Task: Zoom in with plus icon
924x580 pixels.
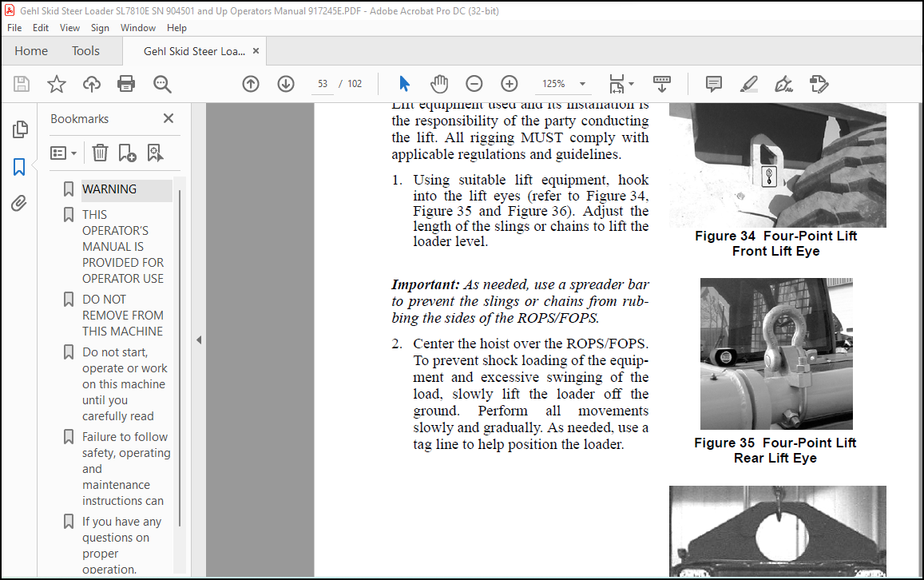Action: 510,84
